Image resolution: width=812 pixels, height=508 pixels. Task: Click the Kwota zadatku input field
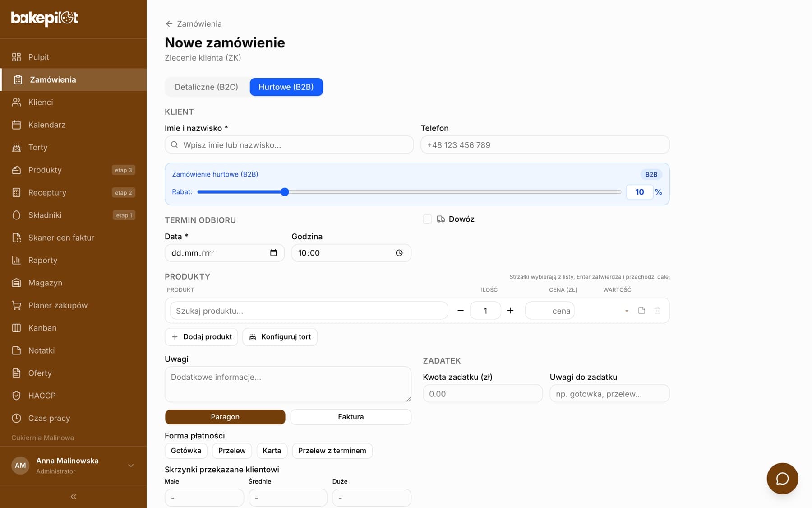pos(483,394)
